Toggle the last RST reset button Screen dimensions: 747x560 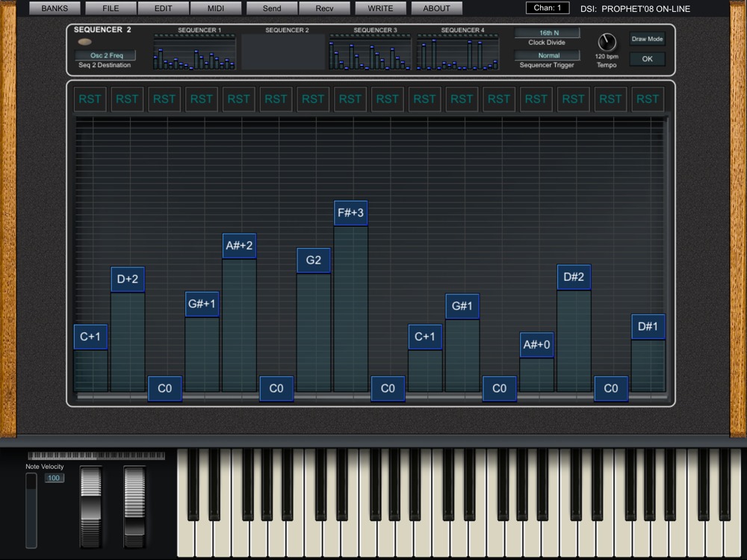(x=648, y=99)
